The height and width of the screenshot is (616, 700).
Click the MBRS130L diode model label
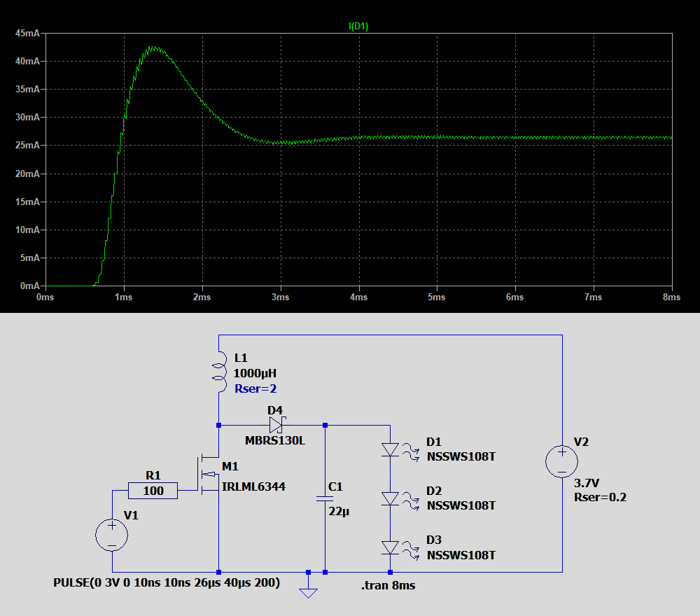(x=275, y=440)
